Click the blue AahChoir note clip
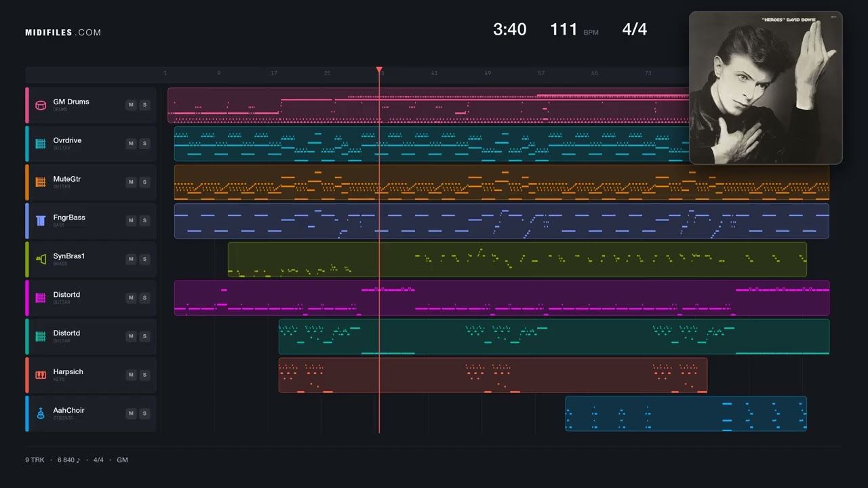This screenshot has height=488, width=868. point(686,414)
